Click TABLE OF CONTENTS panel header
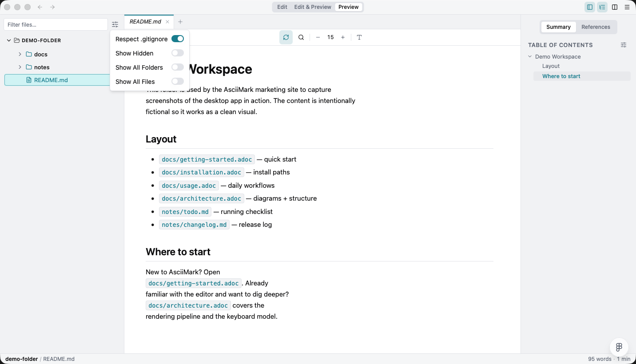 tap(560, 45)
